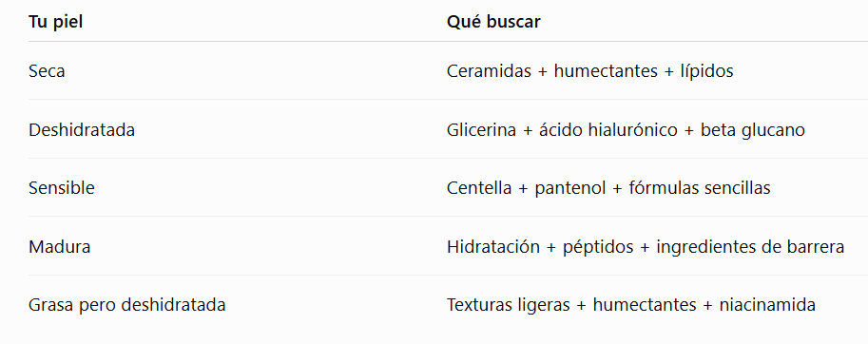Click the word 'Hidratación' in Madura row
The width and height of the screenshot is (868, 344).
coord(492,247)
